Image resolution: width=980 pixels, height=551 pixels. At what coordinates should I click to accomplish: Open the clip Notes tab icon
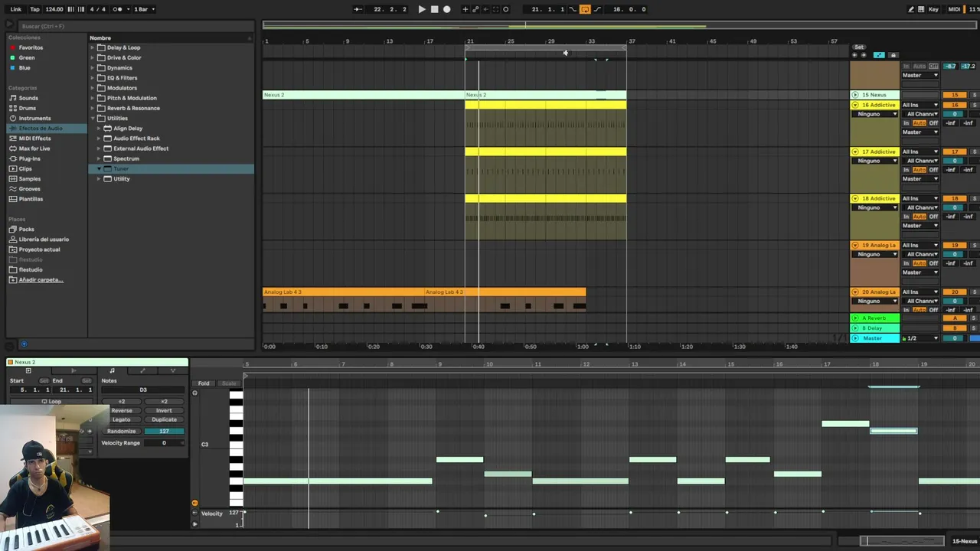[x=112, y=370]
